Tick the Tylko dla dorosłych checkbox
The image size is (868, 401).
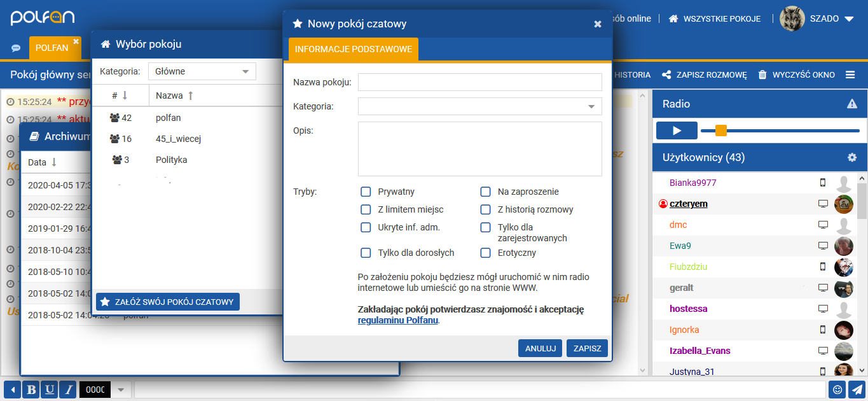coord(366,253)
